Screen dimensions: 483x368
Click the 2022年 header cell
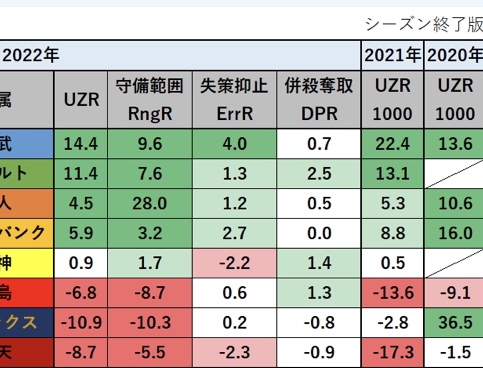[179, 55]
